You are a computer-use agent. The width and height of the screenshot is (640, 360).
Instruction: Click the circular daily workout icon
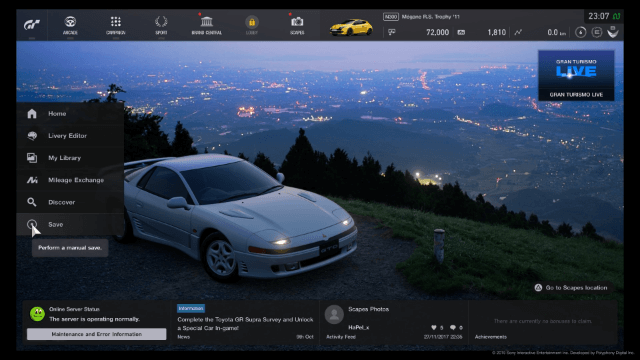click(580, 32)
